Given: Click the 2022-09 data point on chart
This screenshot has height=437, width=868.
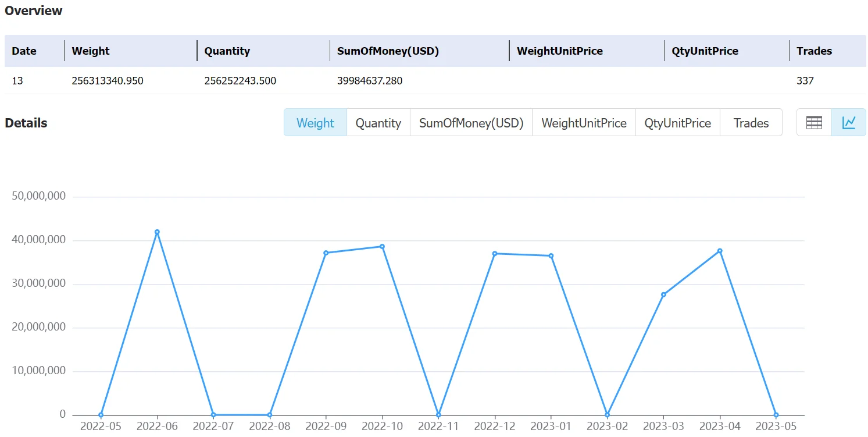Looking at the screenshot, I should pos(326,253).
